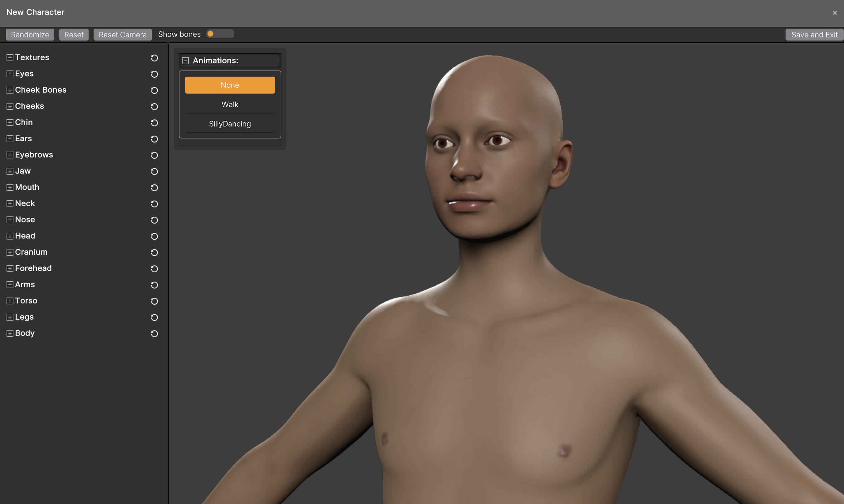Click the Randomize button
The image size is (844, 504).
pos(30,35)
